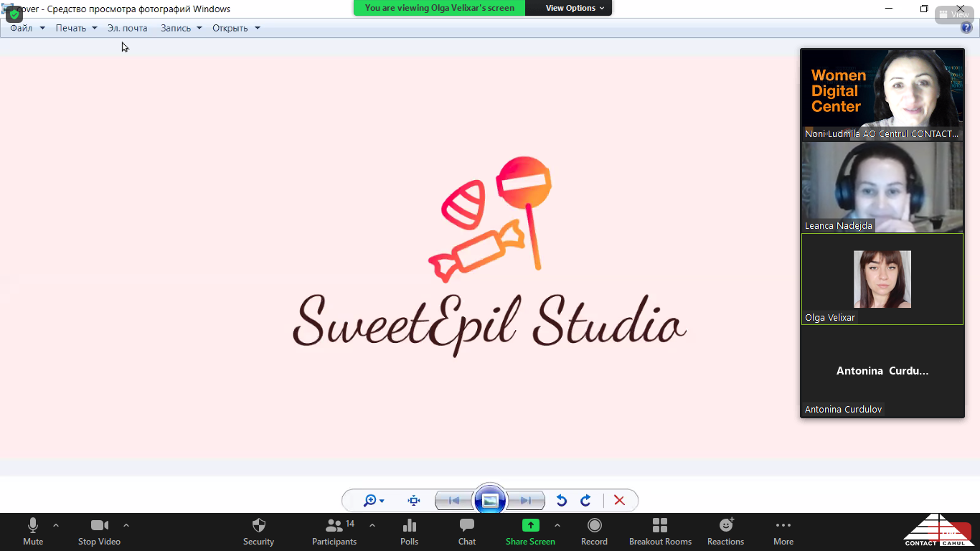Screen dimensions: 980x551
Task: Rotate the photo clockwise
Action: [x=585, y=501]
